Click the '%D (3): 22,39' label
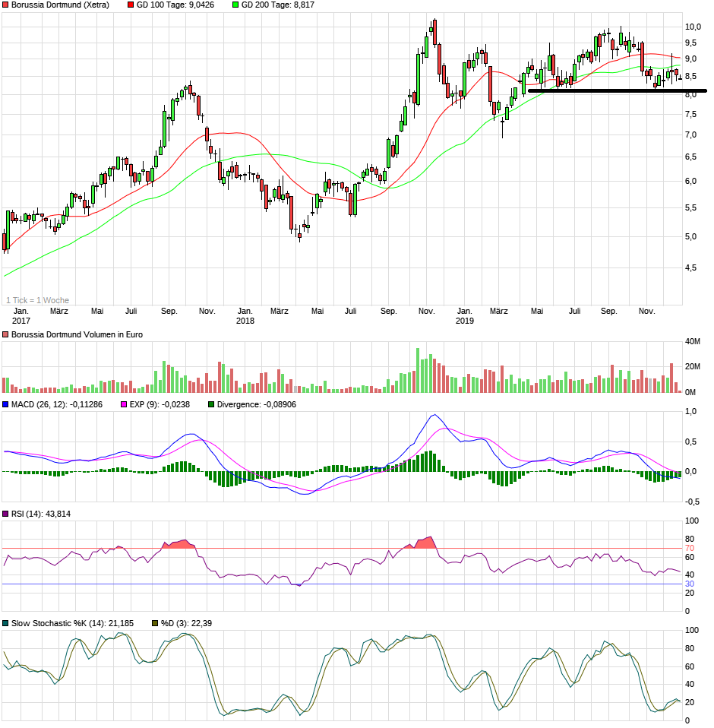714x728 pixels. click(x=187, y=624)
